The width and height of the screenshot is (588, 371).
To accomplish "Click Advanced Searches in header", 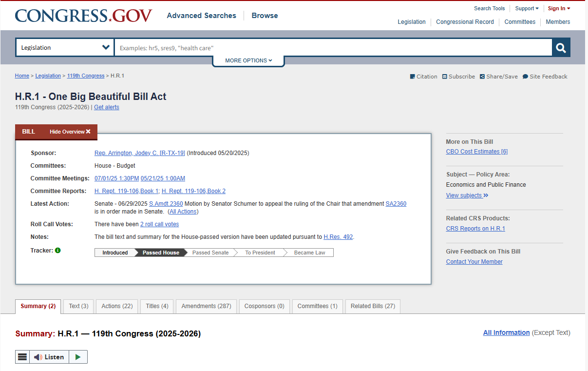I will [202, 16].
